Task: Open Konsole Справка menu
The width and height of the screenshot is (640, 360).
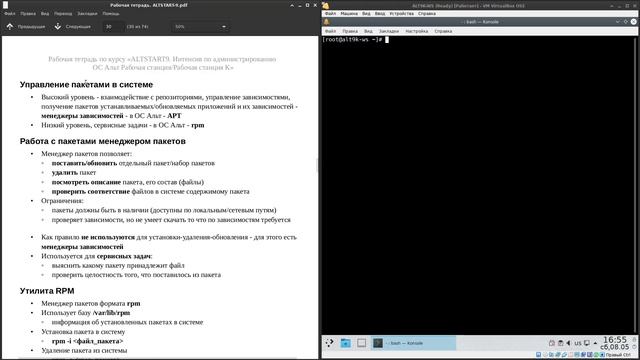Action: click(443, 31)
